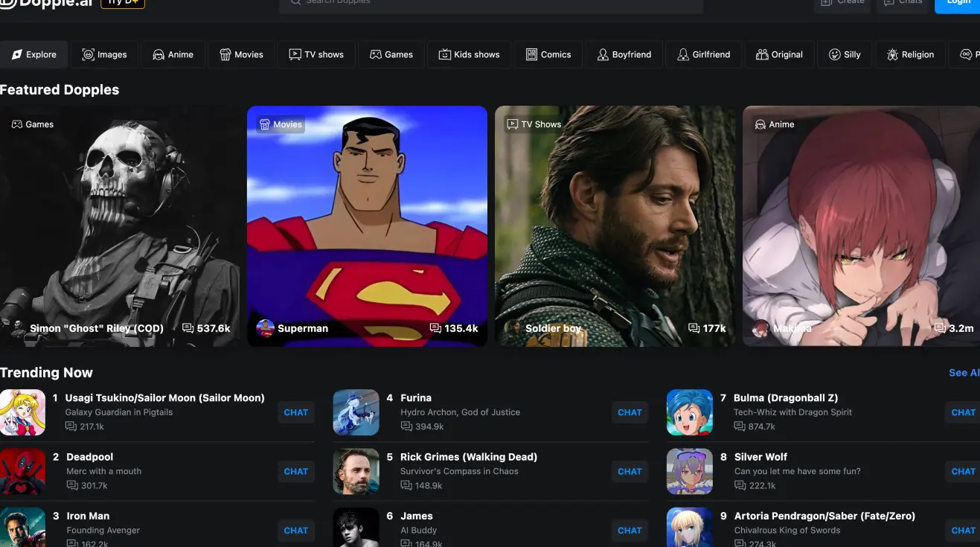980x547 pixels.
Task: Click the Movies popcorn icon
Action: click(x=225, y=54)
